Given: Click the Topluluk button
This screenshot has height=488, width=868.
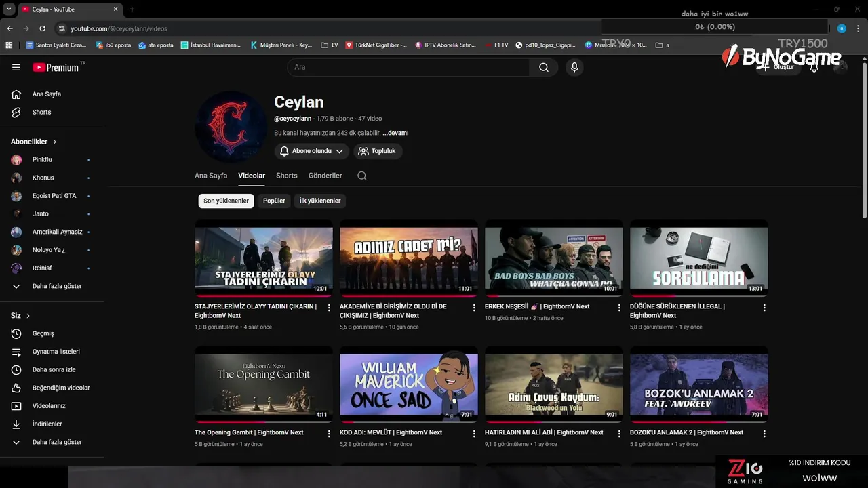Looking at the screenshot, I should pyautogui.click(x=377, y=151).
